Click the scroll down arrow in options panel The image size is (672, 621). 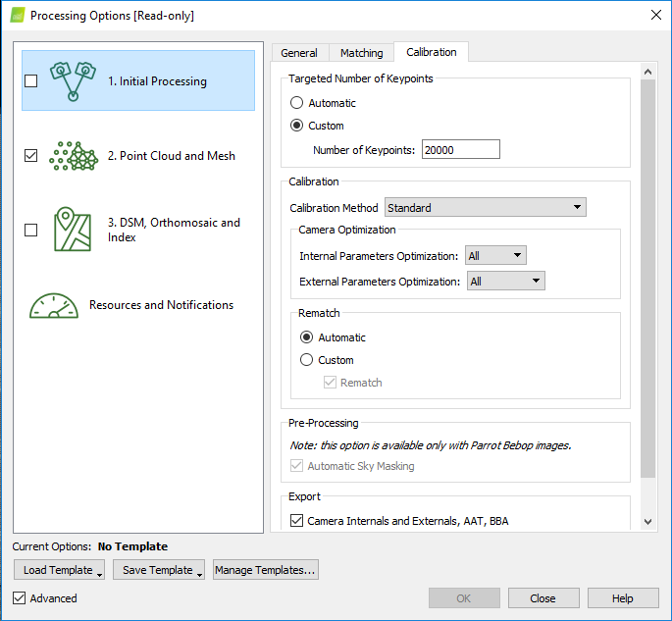[647, 522]
